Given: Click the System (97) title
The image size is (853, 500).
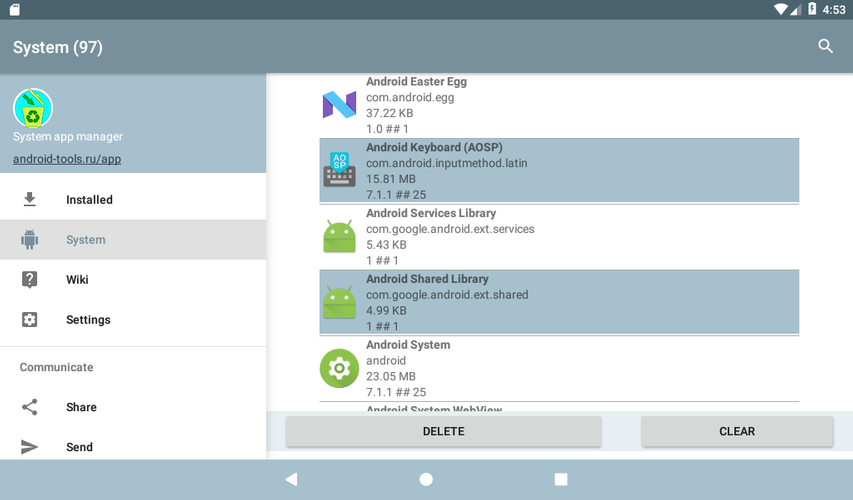Looking at the screenshot, I should (58, 47).
